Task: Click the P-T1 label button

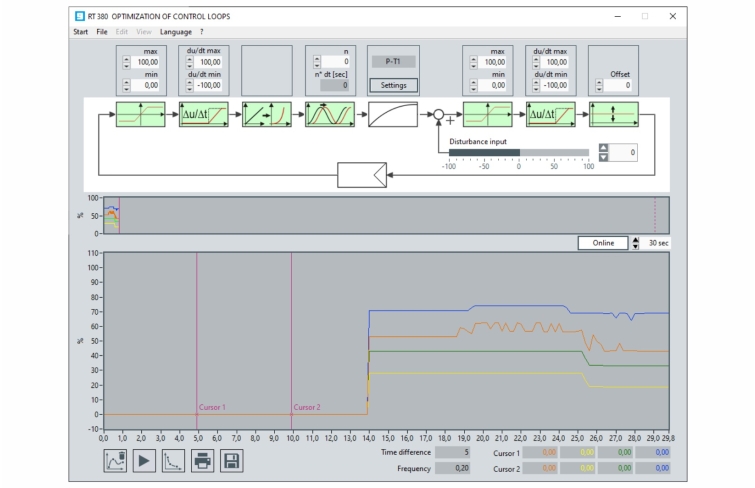Action: [x=393, y=62]
